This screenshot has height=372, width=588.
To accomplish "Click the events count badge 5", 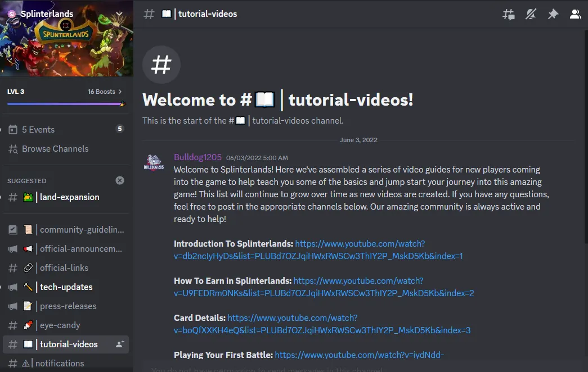I will (120, 129).
